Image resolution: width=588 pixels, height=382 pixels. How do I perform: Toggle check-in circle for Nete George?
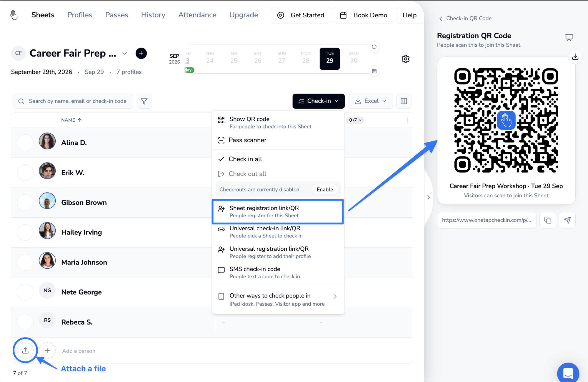click(25, 292)
